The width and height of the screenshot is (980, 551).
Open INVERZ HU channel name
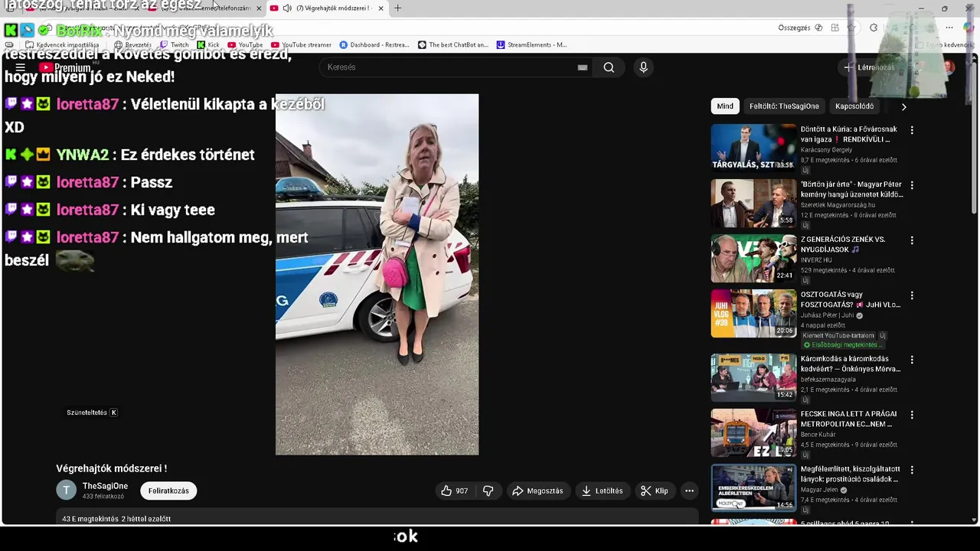(x=815, y=260)
